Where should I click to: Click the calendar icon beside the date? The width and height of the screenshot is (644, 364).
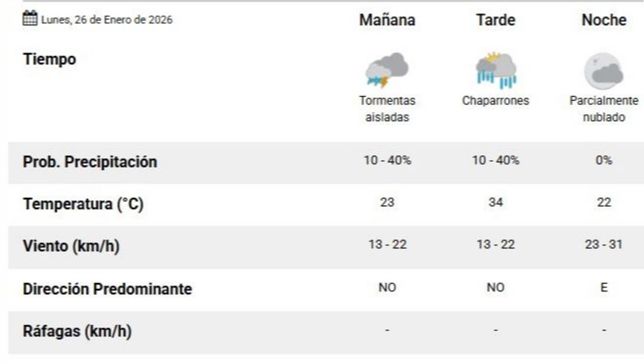tap(30, 19)
